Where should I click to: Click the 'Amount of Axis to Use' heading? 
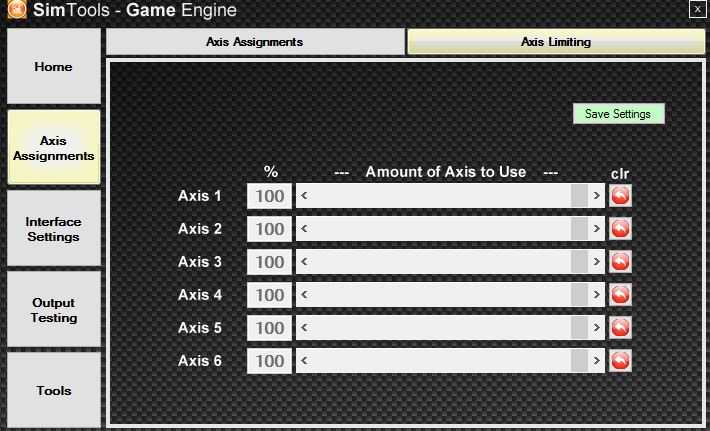click(446, 172)
